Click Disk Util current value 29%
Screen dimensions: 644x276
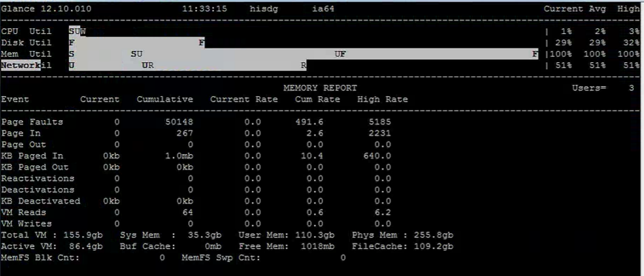[x=563, y=42]
